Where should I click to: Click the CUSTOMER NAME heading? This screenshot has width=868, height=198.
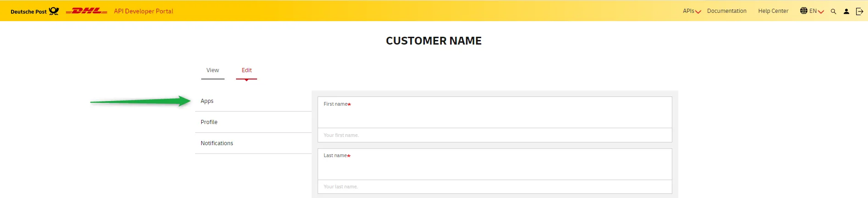pos(434,41)
